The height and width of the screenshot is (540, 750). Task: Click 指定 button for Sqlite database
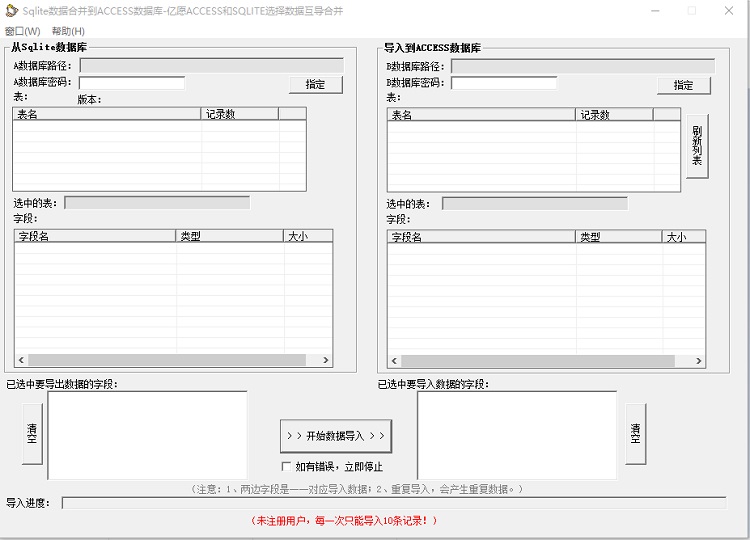tap(316, 85)
